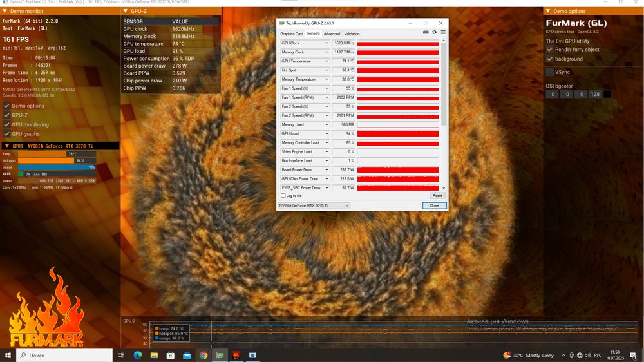Open the Validation tab
The image size is (644, 362).
[352, 34]
